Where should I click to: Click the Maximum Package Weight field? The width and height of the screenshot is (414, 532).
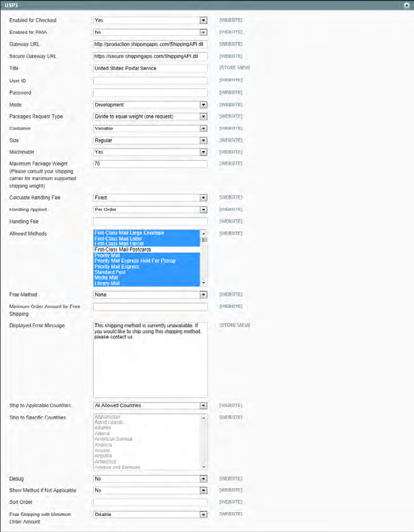150,164
